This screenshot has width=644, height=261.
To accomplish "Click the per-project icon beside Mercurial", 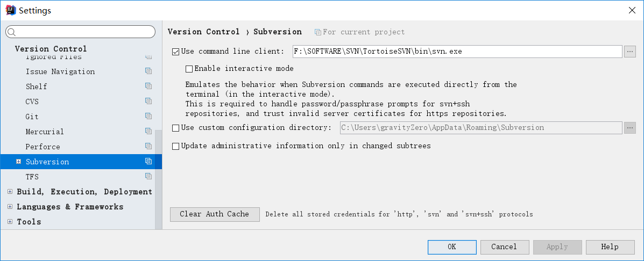I will coord(148,132).
